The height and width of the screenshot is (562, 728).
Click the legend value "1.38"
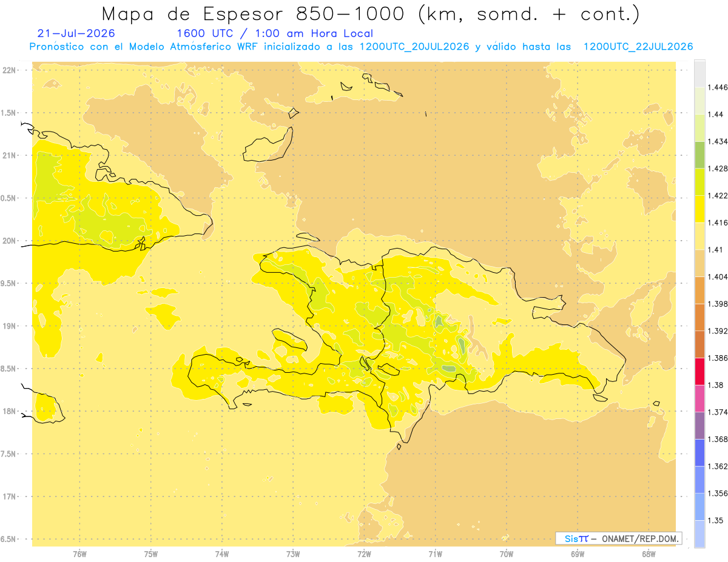tap(715, 385)
